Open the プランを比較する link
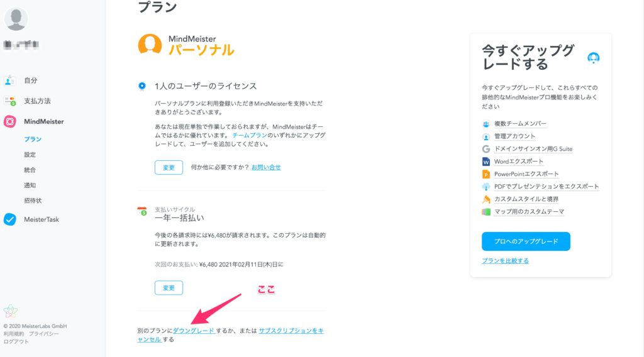Viewport: 644px width, 357px height. [x=505, y=261]
